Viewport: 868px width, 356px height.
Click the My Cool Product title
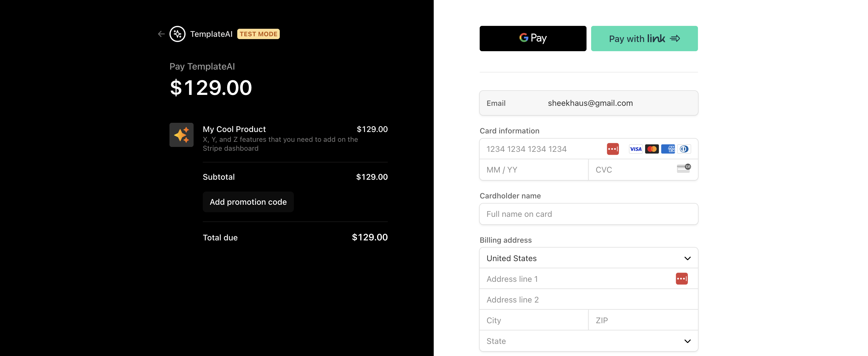(x=234, y=129)
